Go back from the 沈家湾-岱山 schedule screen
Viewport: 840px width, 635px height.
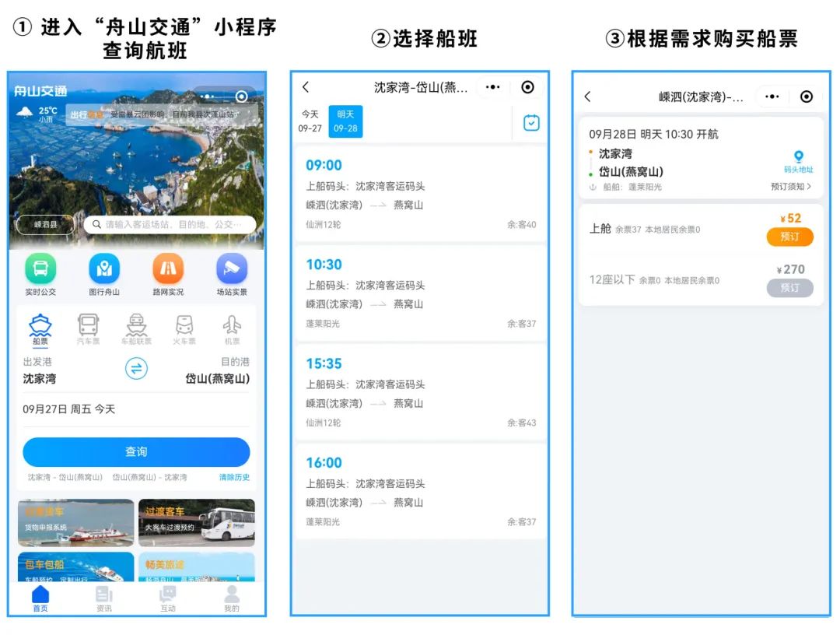pyautogui.click(x=306, y=87)
